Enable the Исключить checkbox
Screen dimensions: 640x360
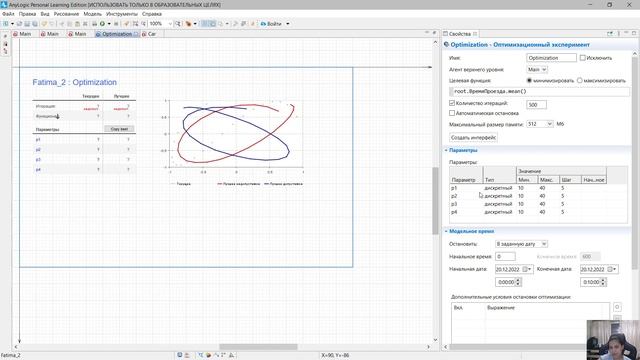pyautogui.click(x=582, y=58)
